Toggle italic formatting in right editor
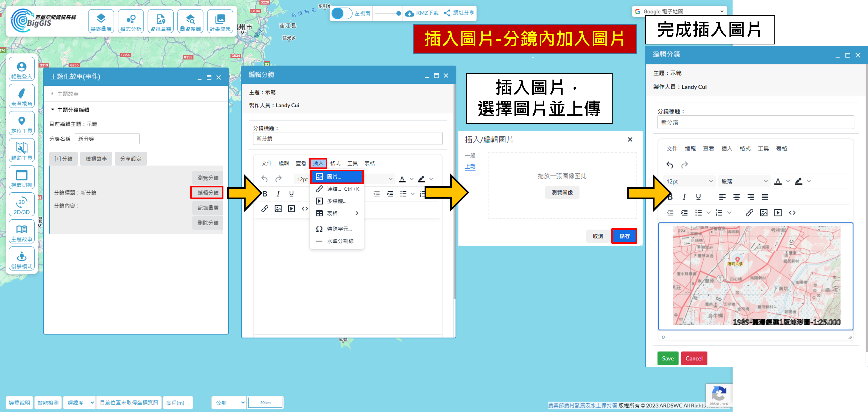 [684, 197]
